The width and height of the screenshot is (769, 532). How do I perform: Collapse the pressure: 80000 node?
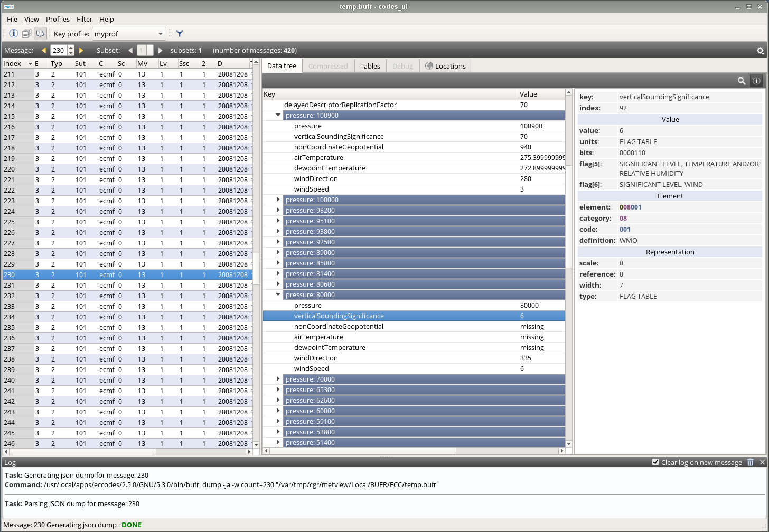point(278,294)
